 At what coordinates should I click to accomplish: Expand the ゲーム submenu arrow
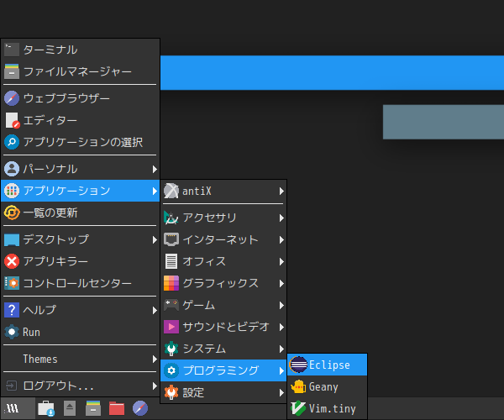[281, 305]
